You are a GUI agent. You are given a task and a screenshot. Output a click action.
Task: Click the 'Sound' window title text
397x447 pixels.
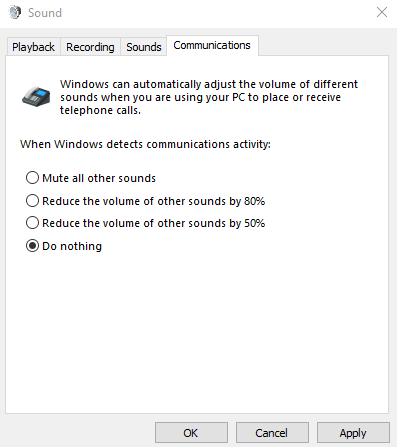45,13
